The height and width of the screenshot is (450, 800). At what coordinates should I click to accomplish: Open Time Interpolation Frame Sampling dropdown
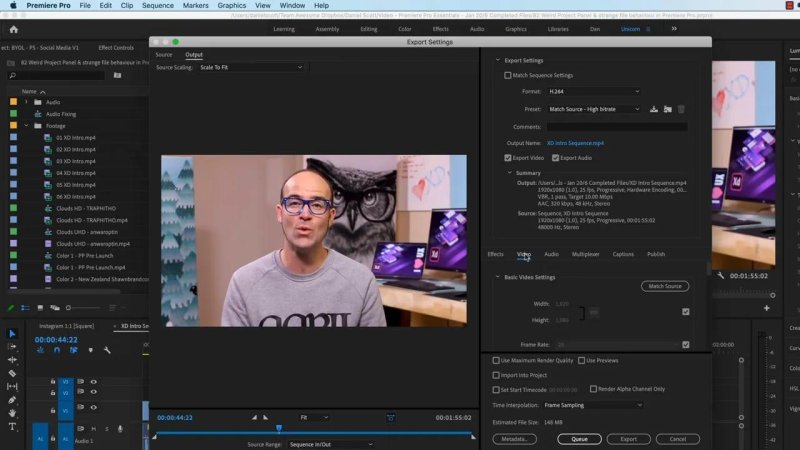[593, 405]
